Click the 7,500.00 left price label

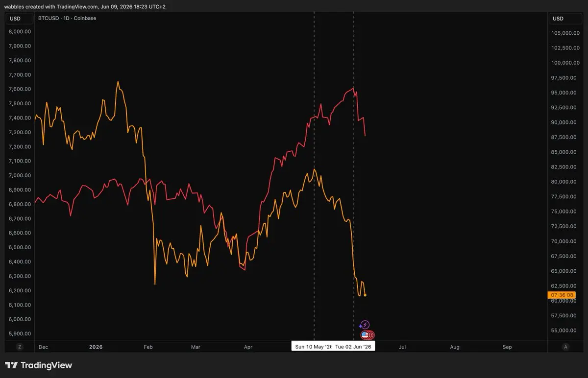coord(20,104)
